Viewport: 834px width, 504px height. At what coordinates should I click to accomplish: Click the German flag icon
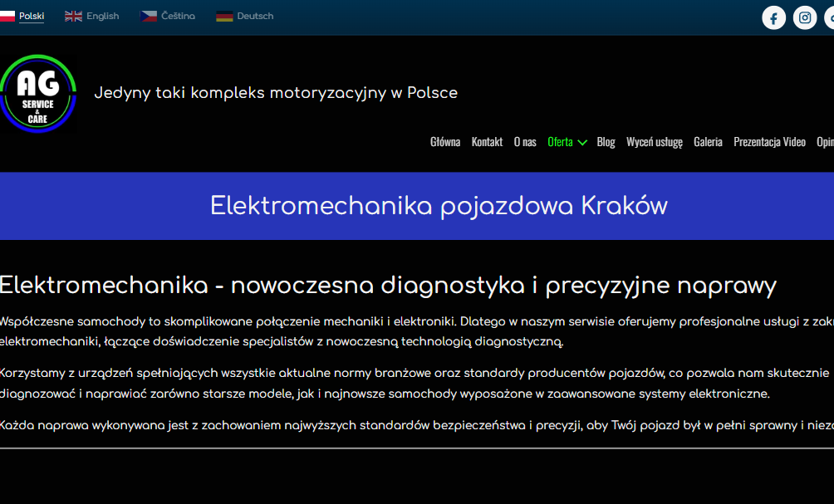[x=224, y=17]
